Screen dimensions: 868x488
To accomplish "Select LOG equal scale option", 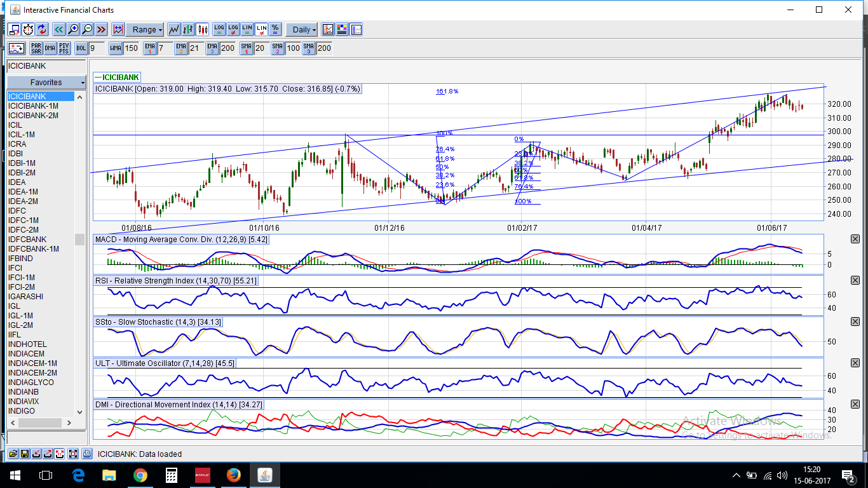I will [219, 29].
